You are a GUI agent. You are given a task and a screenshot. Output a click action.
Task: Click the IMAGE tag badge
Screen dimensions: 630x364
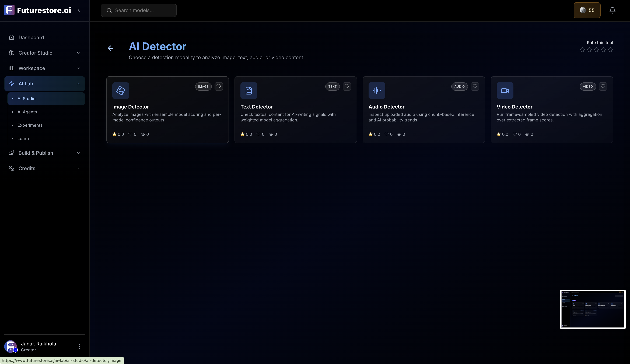click(203, 86)
